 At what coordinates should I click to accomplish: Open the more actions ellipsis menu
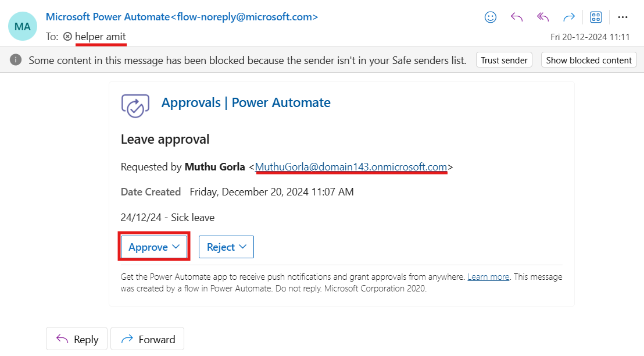[x=622, y=17]
